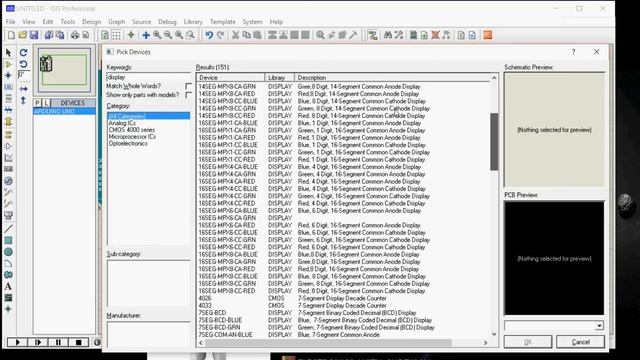The height and width of the screenshot is (360, 640).
Task: Open the Debug menu
Action: (167, 22)
